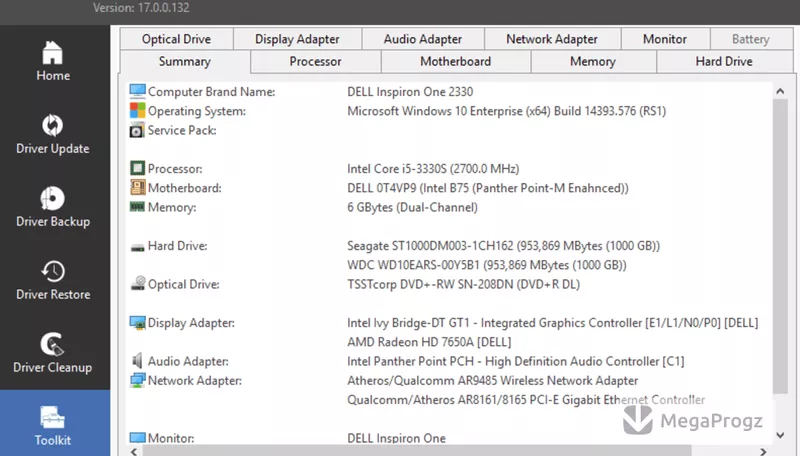Click the 'Motherboard:' summary label
The image size is (800, 456).
tap(185, 188)
